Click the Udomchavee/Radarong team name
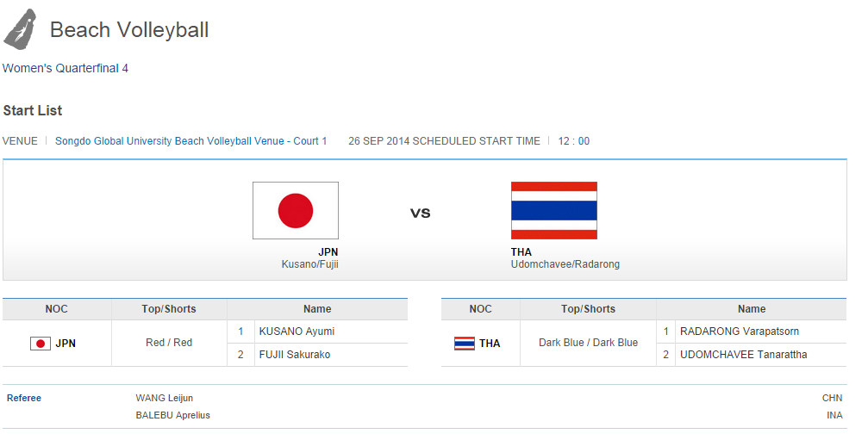The height and width of the screenshot is (440, 868). [565, 264]
